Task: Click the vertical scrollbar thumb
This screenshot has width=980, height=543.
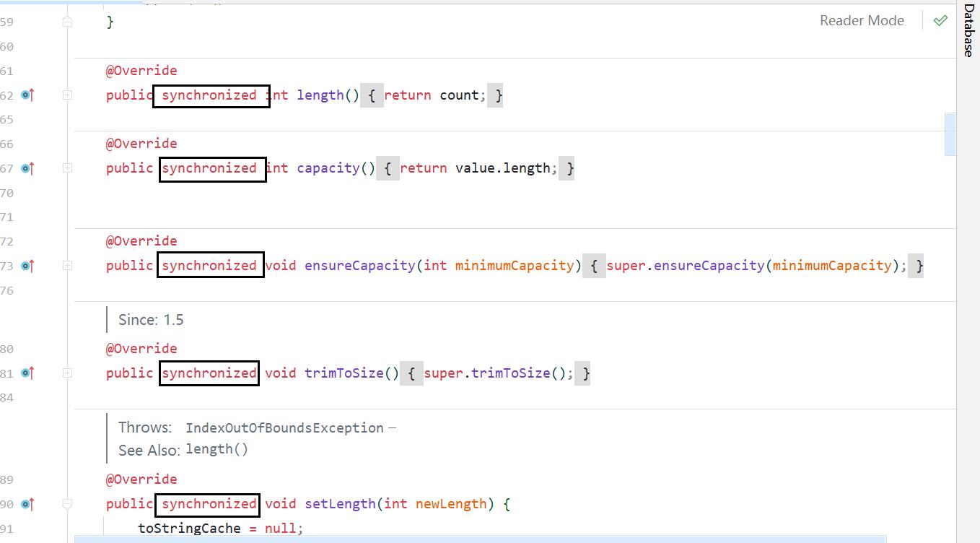Action: [x=950, y=134]
